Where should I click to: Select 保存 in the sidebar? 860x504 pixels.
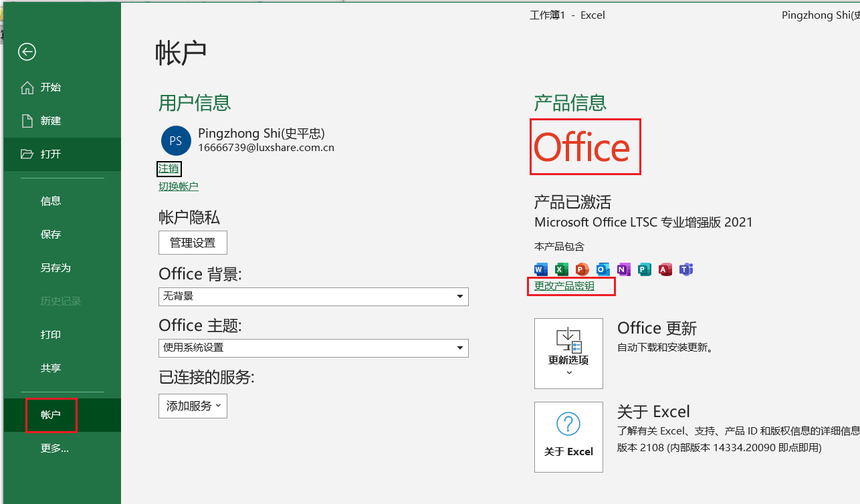click(51, 235)
